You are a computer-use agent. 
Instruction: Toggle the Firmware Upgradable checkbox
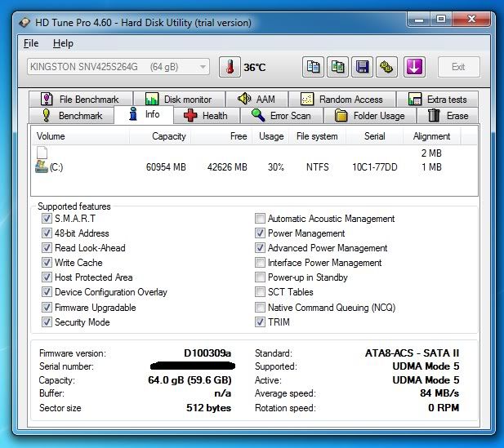click(x=47, y=308)
